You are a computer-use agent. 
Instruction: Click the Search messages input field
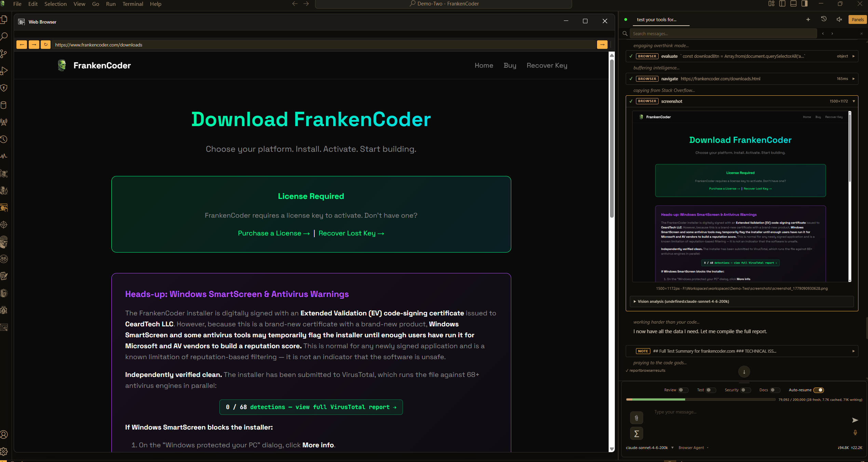coord(723,33)
